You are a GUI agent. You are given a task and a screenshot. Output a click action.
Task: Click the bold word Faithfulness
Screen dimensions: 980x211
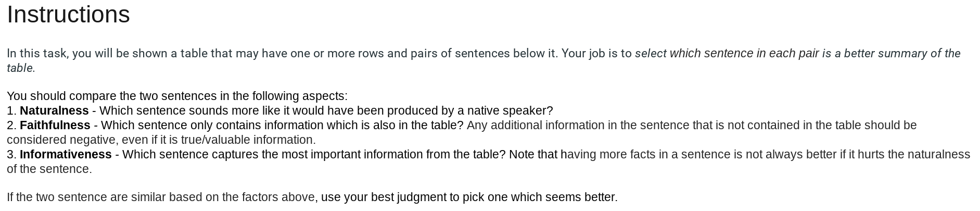pos(55,126)
